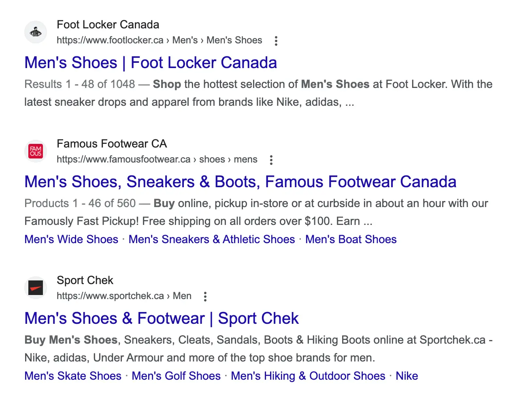Click the sportchek.ca breadcrumb URL

pos(124,296)
